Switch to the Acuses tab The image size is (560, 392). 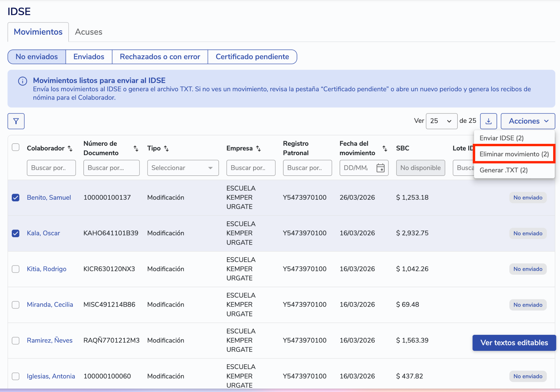(x=89, y=32)
